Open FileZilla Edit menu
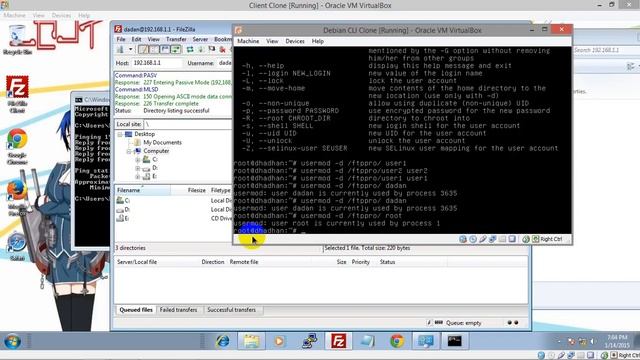 [136, 39]
